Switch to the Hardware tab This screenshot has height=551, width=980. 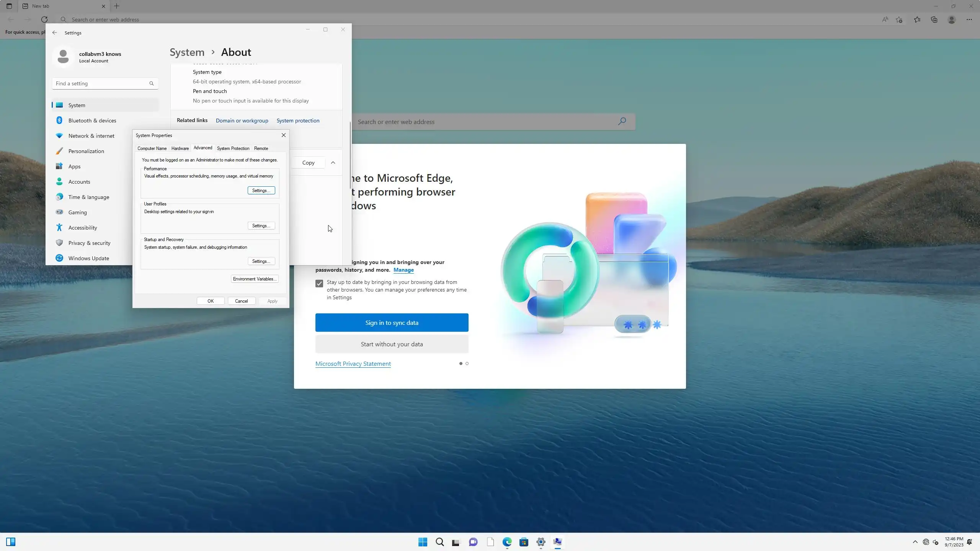(180, 148)
